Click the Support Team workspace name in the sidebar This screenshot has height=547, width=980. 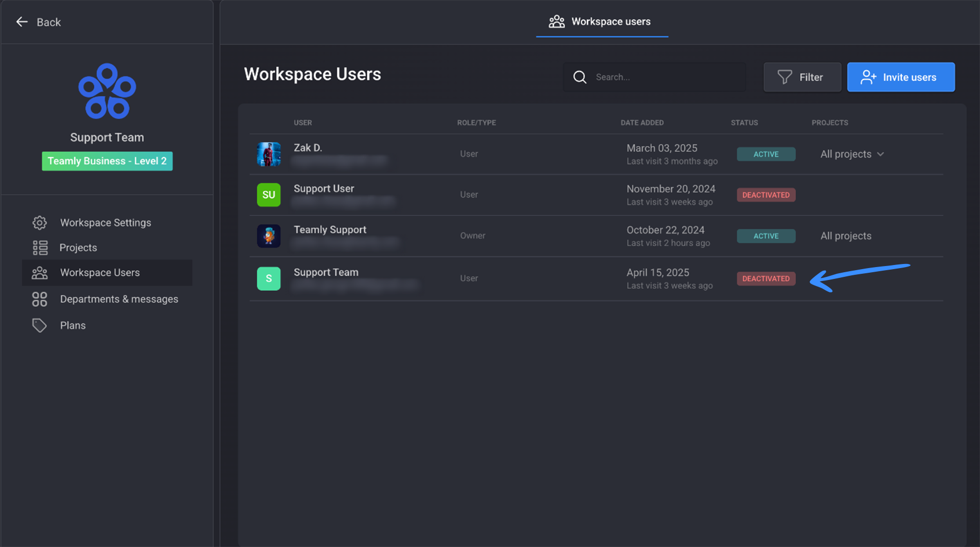[107, 137]
